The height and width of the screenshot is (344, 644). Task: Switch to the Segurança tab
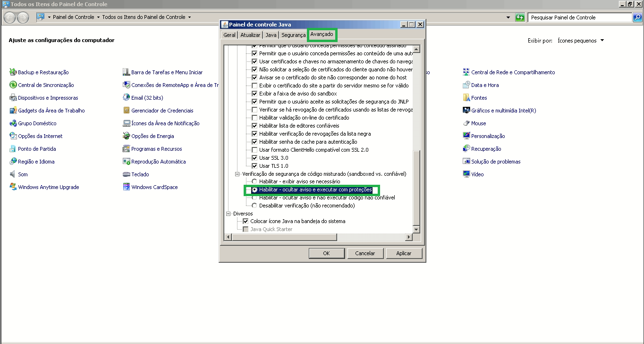[293, 35]
